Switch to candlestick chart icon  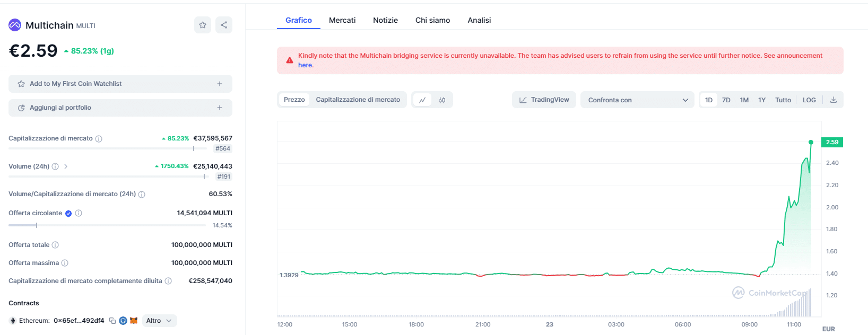click(x=442, y=100)
